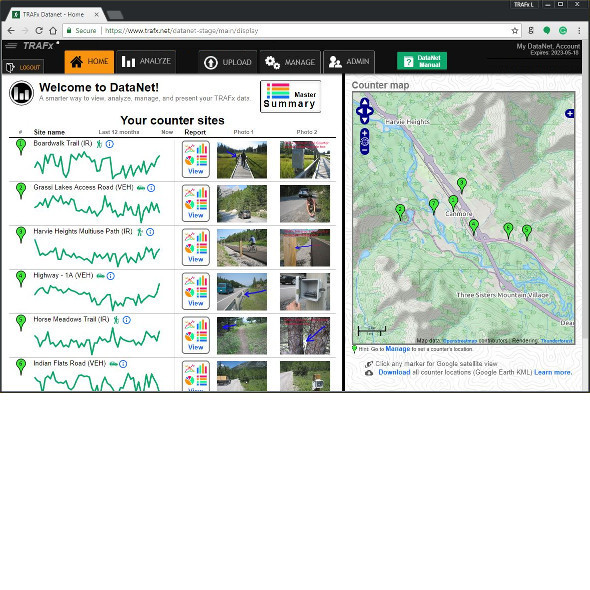The image size is (590, 590).
Task: Open the ADMIN tab
Action: point(349,62)
